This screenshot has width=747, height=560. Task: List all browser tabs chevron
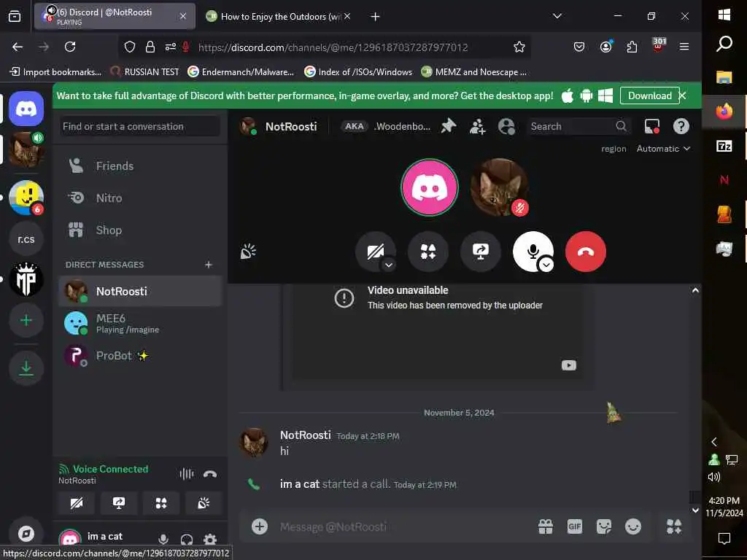pos(557,16)
